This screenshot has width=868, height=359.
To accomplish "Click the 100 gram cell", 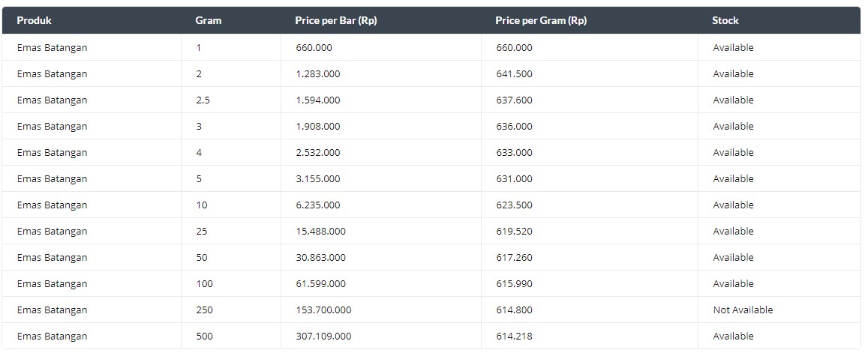I will tap(204, 284).
